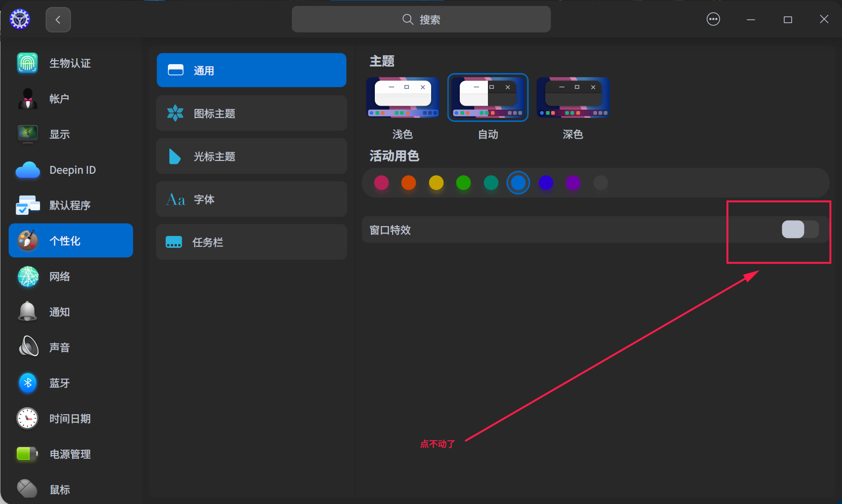The height and width of the screenshot is (504, 842).
Task: Click the Deepin ID cloud icon
Action: coord(28,170)
